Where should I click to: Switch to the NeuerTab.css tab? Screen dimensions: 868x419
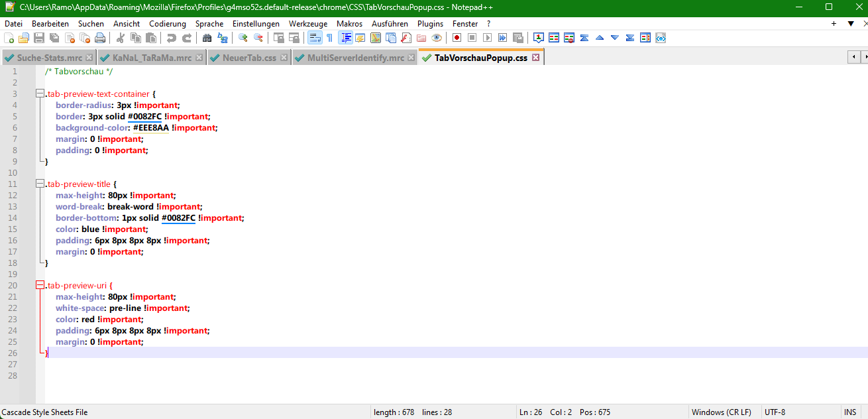[249, 58]
